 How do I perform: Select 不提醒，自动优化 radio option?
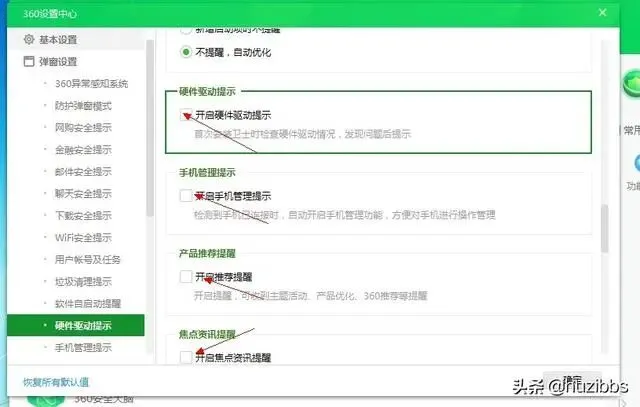(186, 52)
